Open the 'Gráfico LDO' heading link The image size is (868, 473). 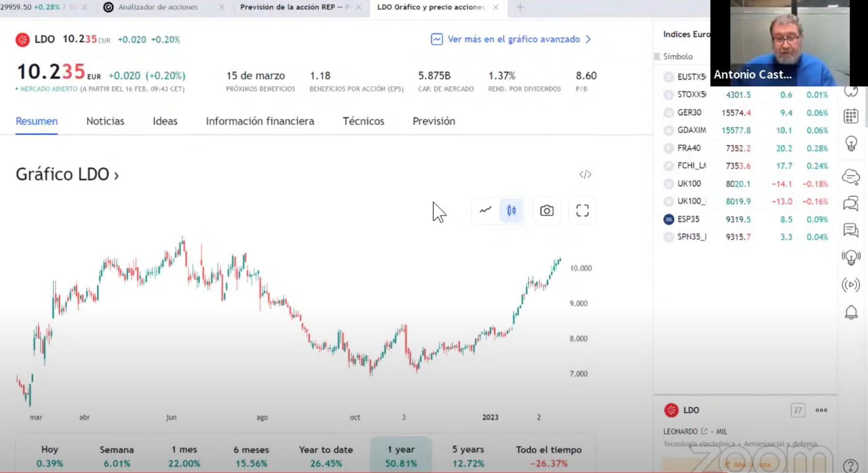pyautogui.click(x=67, y=175)
